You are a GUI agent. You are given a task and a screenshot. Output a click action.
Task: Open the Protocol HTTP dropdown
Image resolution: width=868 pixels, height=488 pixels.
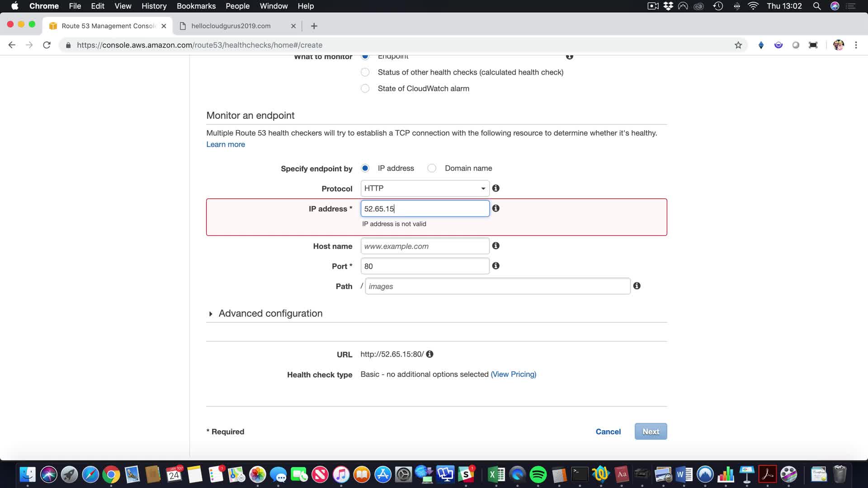(425, 188)
